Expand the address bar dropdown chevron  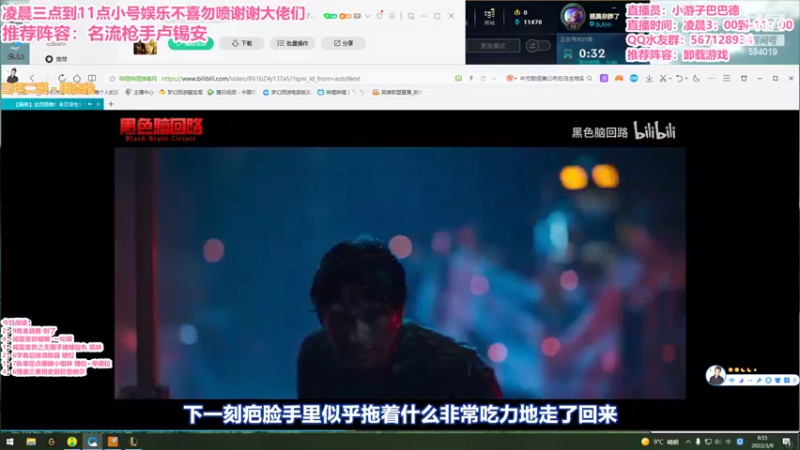494,79
